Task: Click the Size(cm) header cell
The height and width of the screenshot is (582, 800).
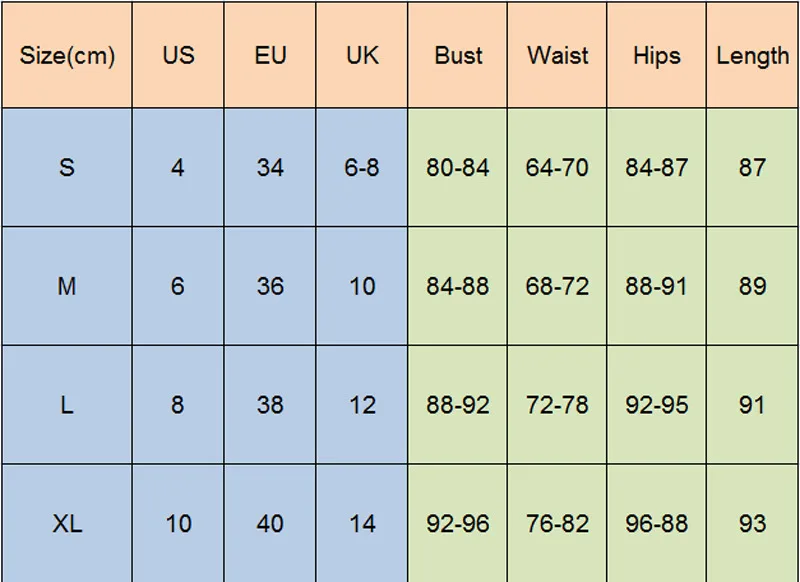Action: 67,55
